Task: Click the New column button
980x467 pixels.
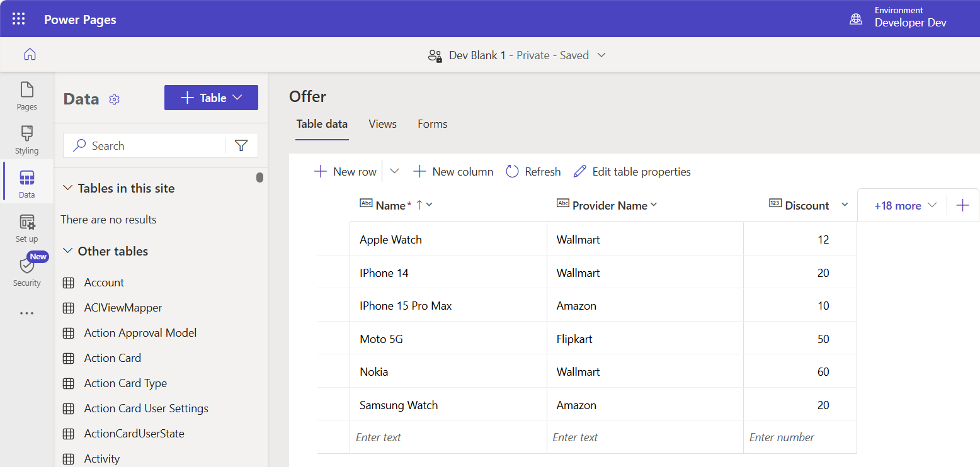Action: 453,172
